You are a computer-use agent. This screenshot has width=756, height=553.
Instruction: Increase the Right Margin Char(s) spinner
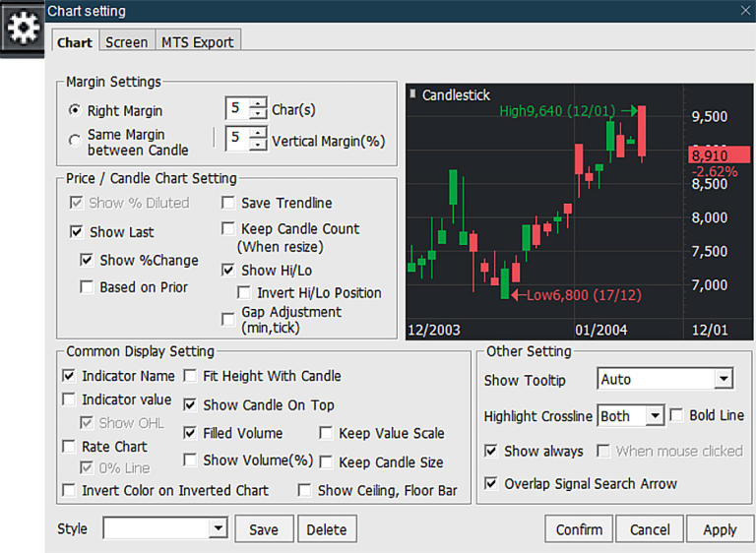point(258,103)
